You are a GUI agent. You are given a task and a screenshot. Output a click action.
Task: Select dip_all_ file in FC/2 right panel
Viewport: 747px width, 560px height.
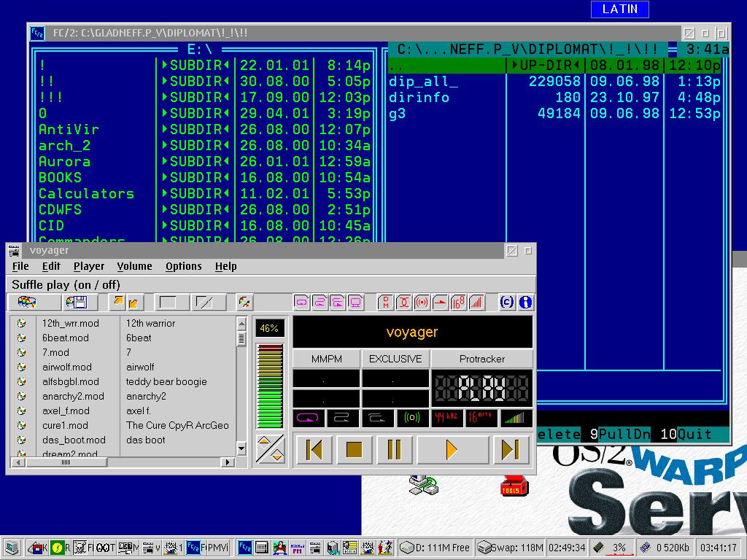point(424,82)
